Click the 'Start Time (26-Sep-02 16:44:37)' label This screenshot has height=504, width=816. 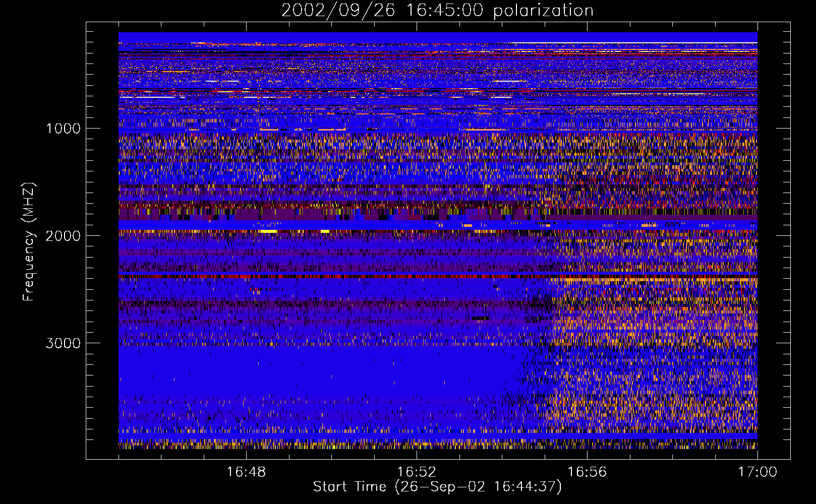(437, 487)
